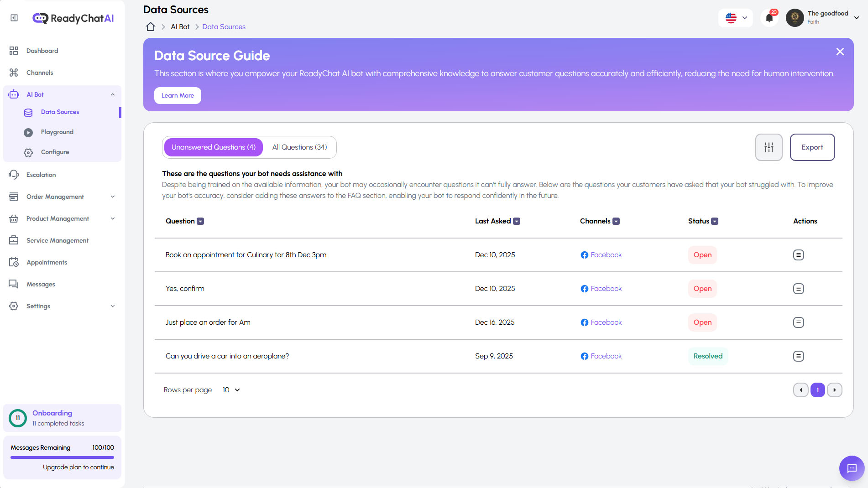Click the notifications bell icon
868x488 pixels.
769,18
